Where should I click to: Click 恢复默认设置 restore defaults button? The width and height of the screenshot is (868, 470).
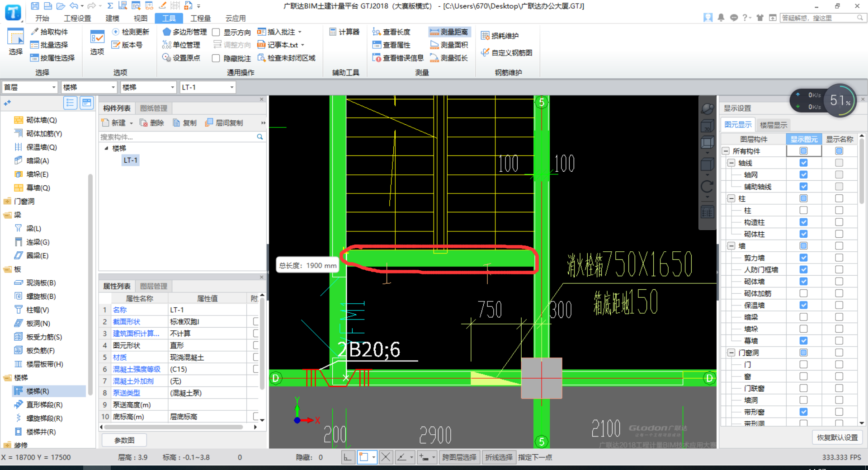(837, 437)
